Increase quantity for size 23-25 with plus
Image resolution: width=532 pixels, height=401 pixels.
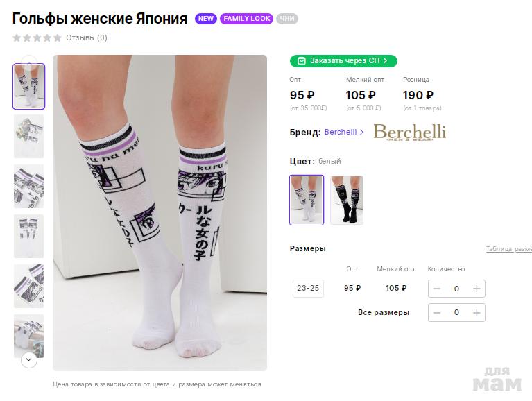pyautogui.click(x=477, y=289)
